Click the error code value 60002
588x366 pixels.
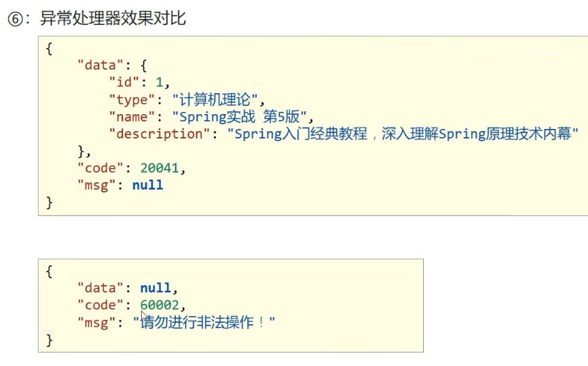click(160, 305)
